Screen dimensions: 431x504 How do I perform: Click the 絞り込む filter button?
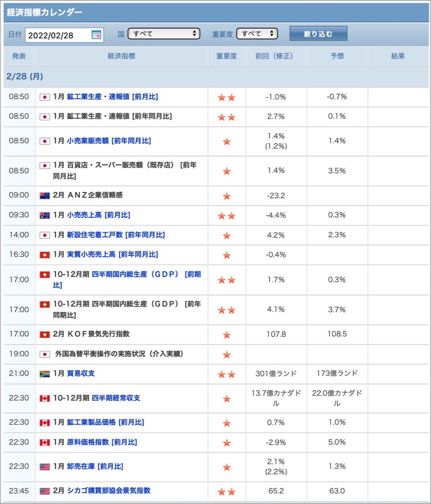tap(318, 34)
